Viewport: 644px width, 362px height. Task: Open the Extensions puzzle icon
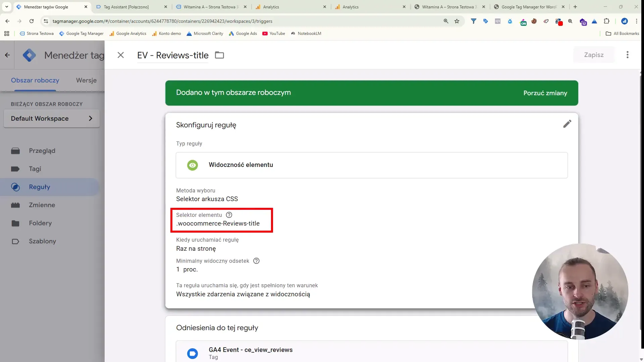click(606, 21)
